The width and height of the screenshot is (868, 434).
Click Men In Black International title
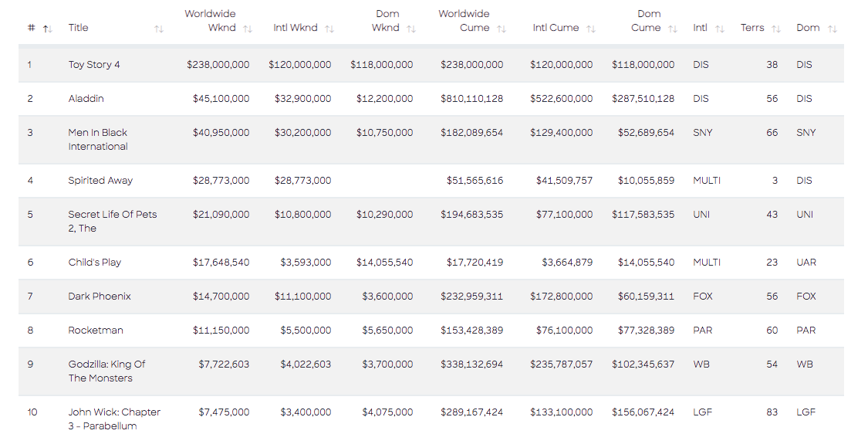point(98,140)
